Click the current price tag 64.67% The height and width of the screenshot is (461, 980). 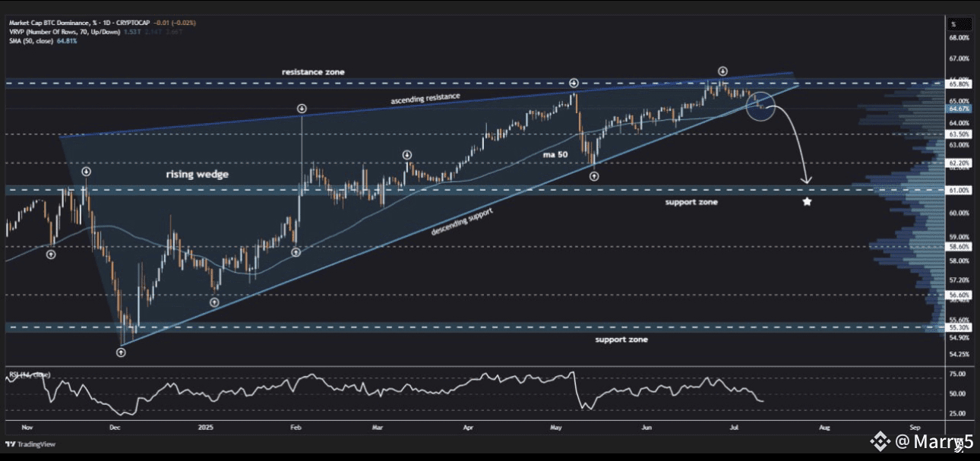(x=959, y=109)
